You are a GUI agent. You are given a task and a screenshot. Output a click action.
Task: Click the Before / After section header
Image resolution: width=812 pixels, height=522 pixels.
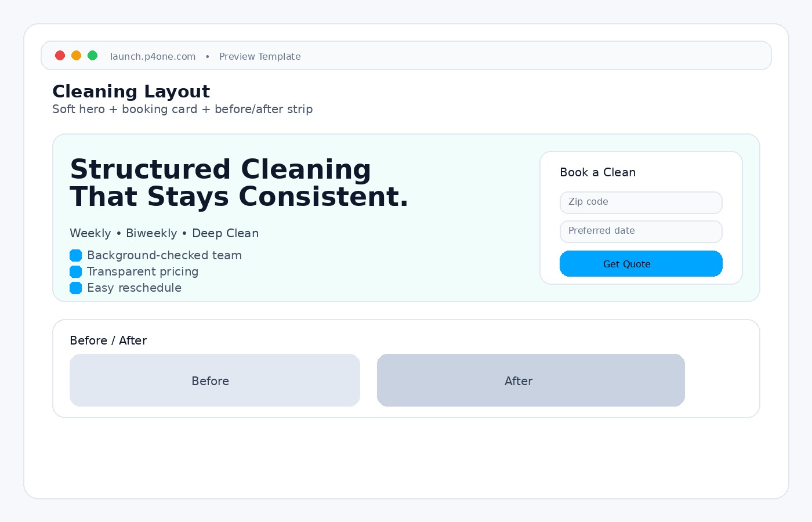tap(108, 340)
